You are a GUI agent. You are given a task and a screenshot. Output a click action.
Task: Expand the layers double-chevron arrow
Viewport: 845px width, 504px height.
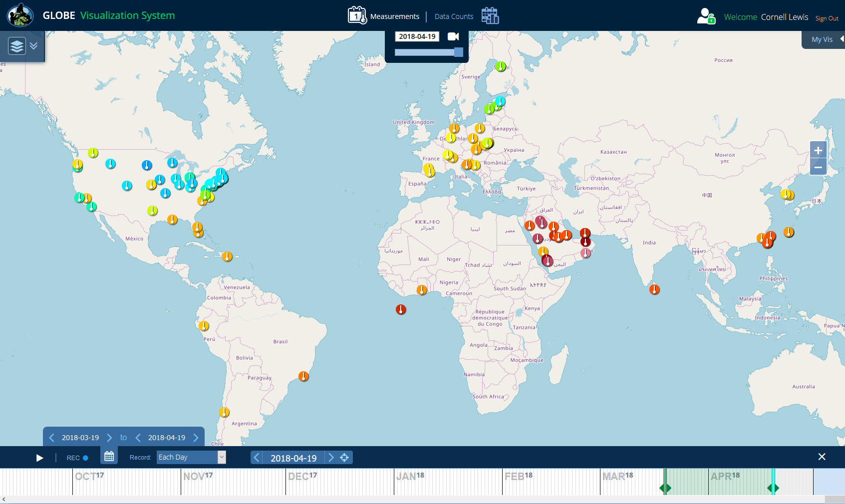click(x=34, y=46)
